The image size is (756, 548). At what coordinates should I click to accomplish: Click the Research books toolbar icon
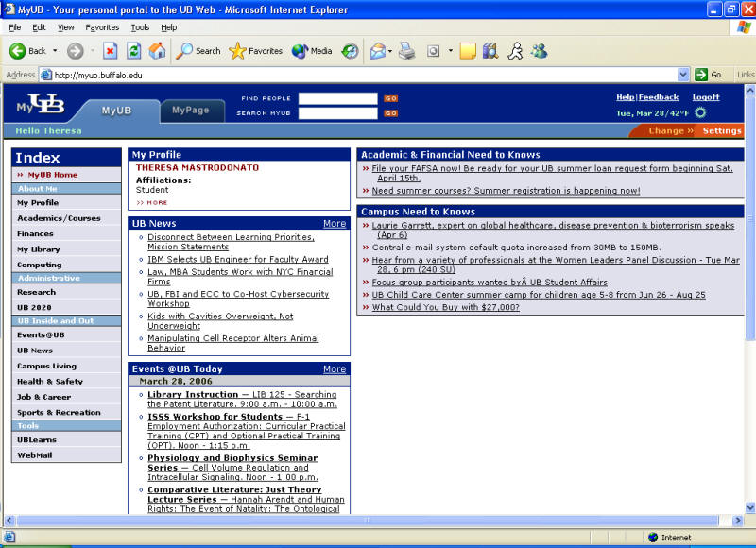click(x=490, y=51)
